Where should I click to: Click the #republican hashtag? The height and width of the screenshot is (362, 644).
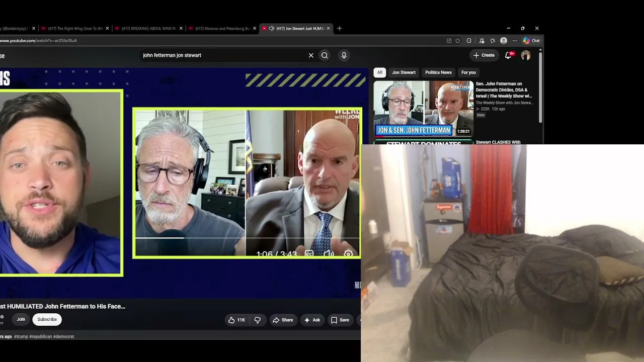pos(41,337)
